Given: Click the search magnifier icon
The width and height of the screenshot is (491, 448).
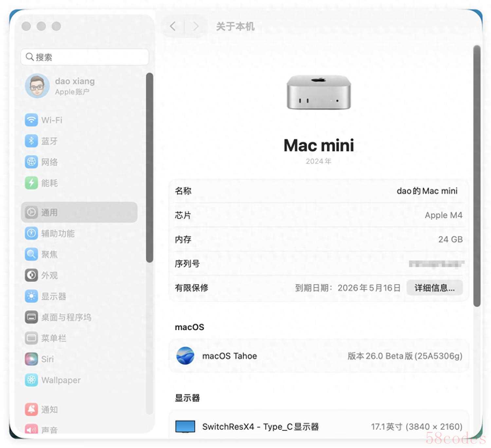Looking at the screenshot, I should 29,57.
